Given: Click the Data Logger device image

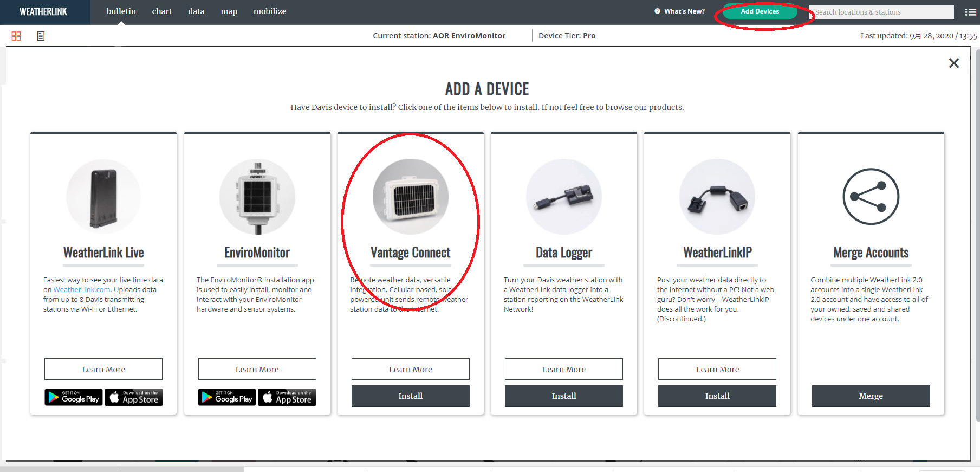Looking at the screenshot, I should click(564, 197).
